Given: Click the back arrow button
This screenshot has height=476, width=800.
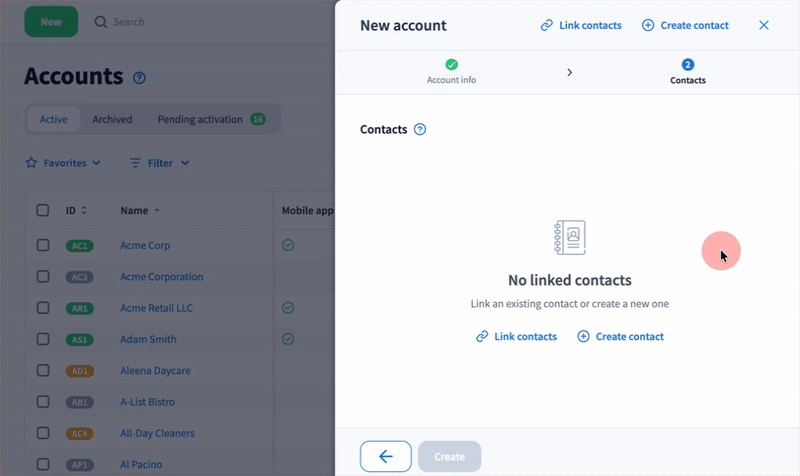Looking at the screenshot, I should (x=385, y=456).
